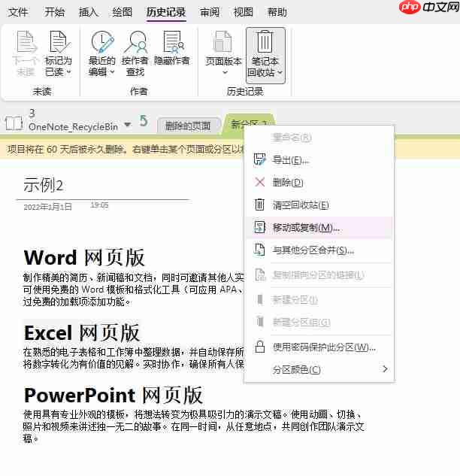The width and height of the screenshot is (460, 476).
Task: Open the 帮助 ribbon tab
Action: [x=277, y=12]
